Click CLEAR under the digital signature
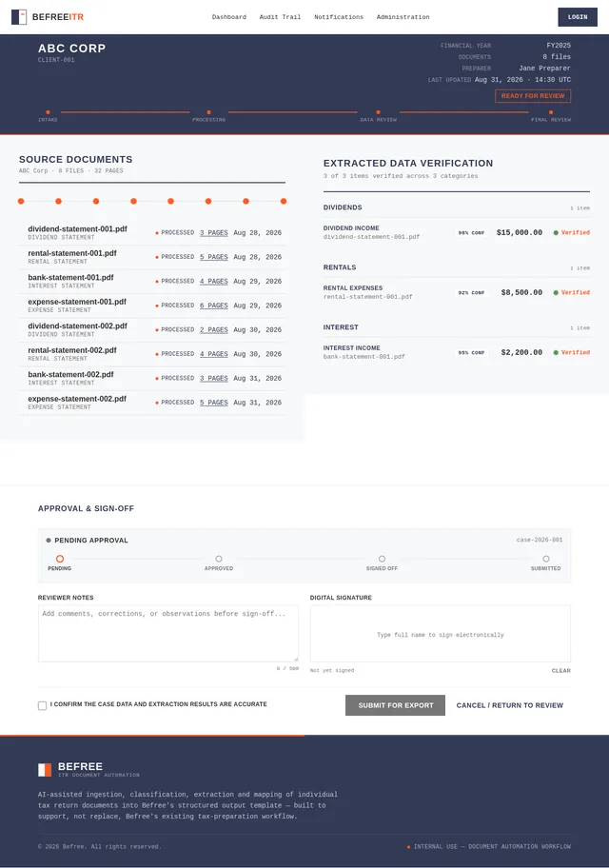Viewport: 609px width, 868px height. [x=560, y=671]
